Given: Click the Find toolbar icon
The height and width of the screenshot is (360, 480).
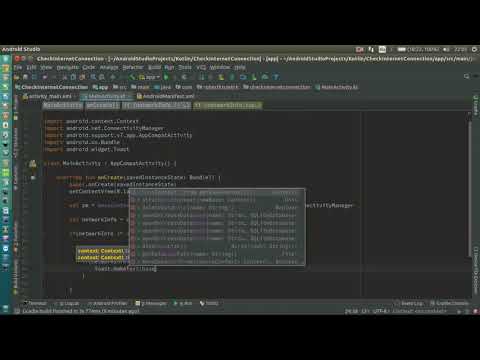Looking at the screenshot, I should pos(93,77).
